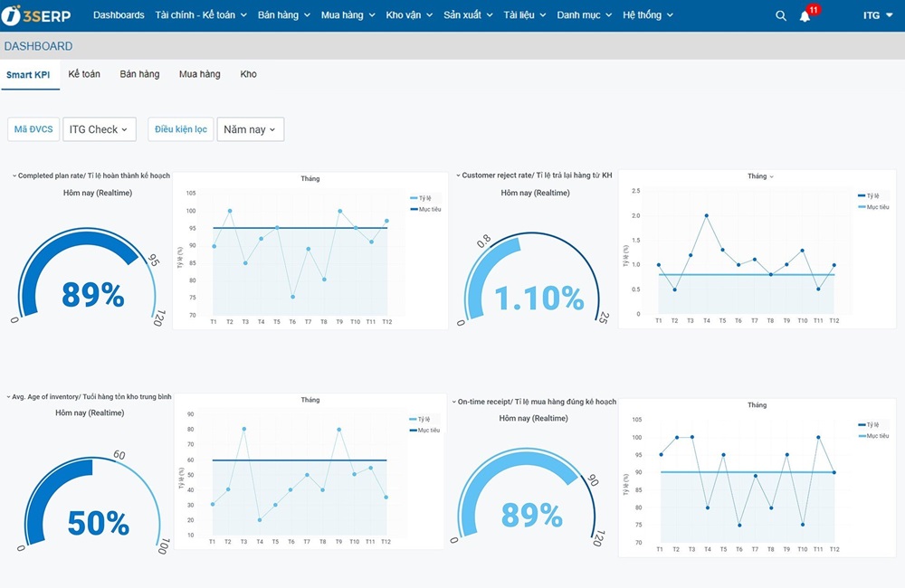This screenshot has height=588, width=905.
Task: Open the notification bell showing 11 alerts
Action: [805, 15]
